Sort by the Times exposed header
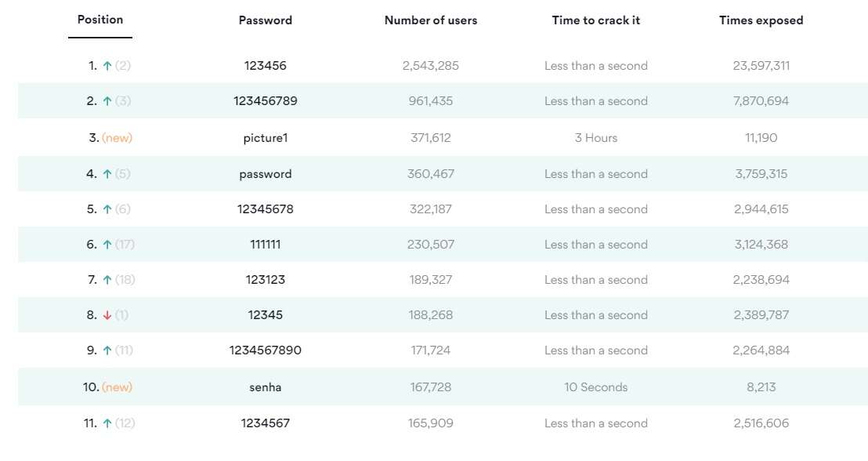The image size is (868, 461). pos(761,20)
